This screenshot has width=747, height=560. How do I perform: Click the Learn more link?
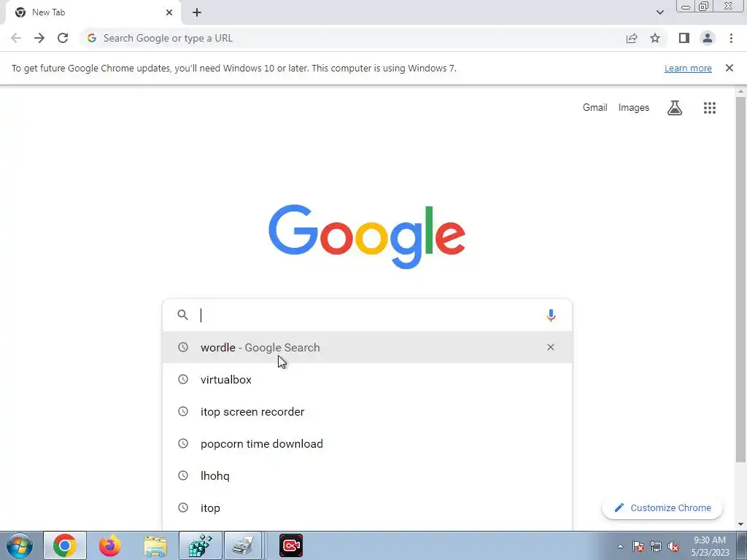click(688, 68)
